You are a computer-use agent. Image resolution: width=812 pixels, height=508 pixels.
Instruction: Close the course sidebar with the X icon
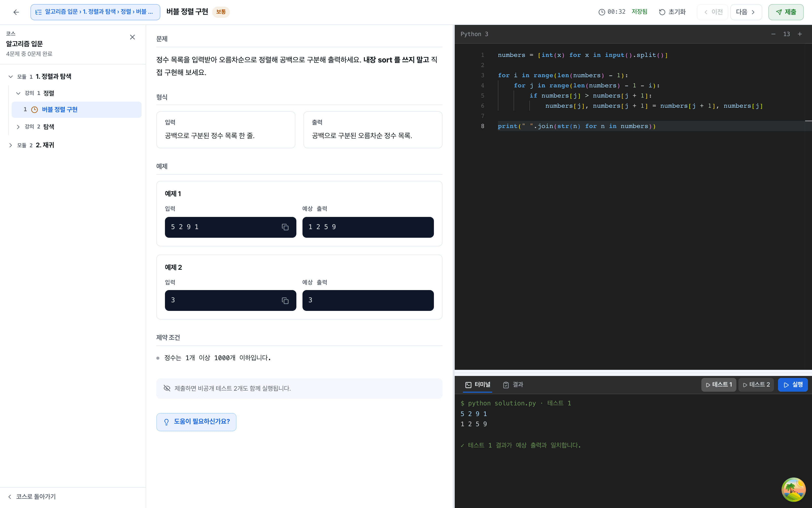coord(132,37)
